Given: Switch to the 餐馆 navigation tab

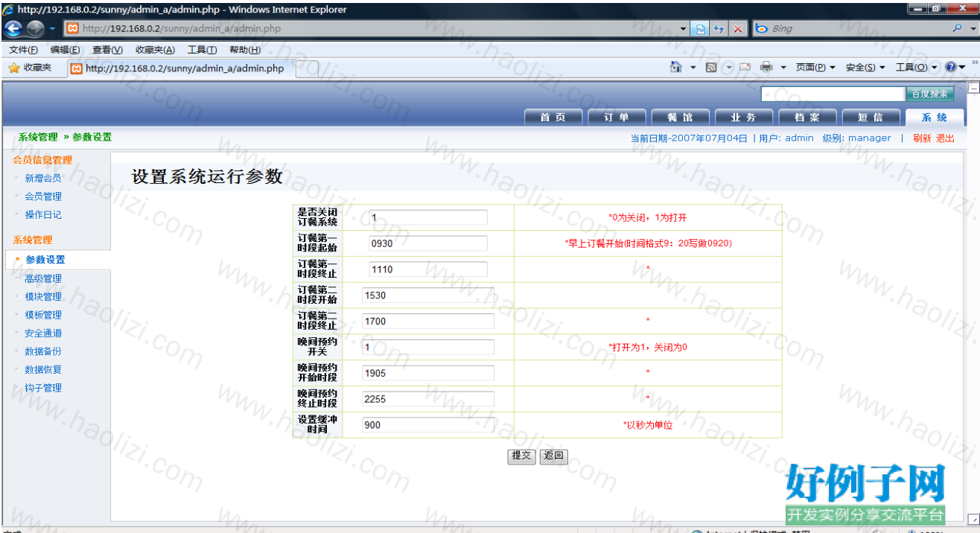Looking at the screenshot, I should [679, 118].
